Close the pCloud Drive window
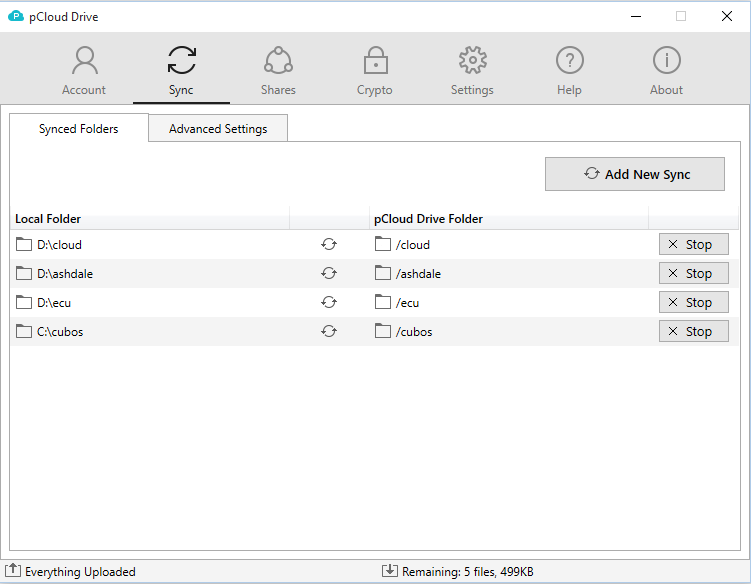 tap(727, 16)
